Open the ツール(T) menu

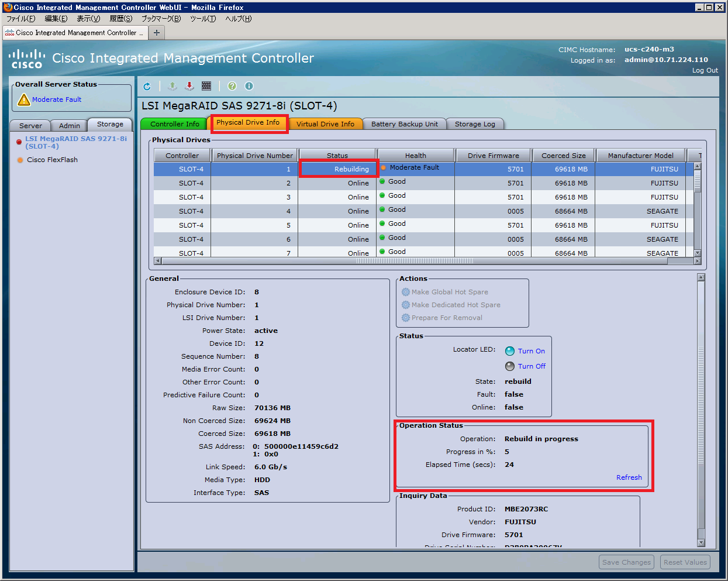click(203, 19)
